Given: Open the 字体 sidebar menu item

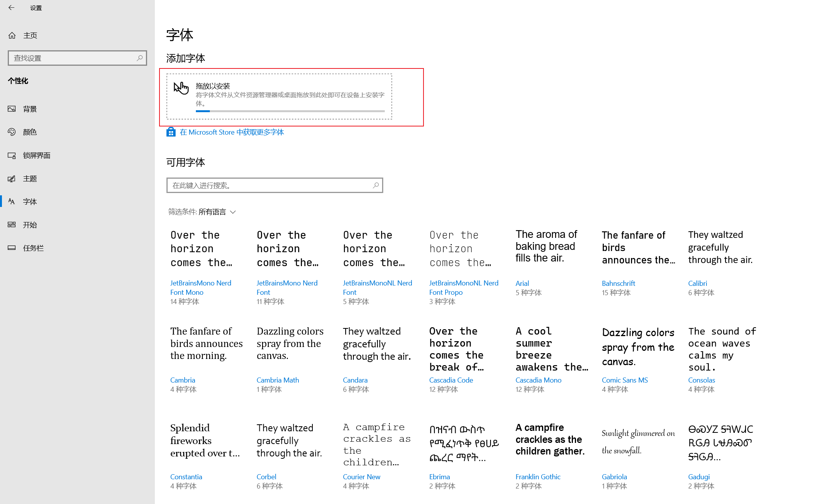Looking at the screenshot, I should click(x=30, y=202).
